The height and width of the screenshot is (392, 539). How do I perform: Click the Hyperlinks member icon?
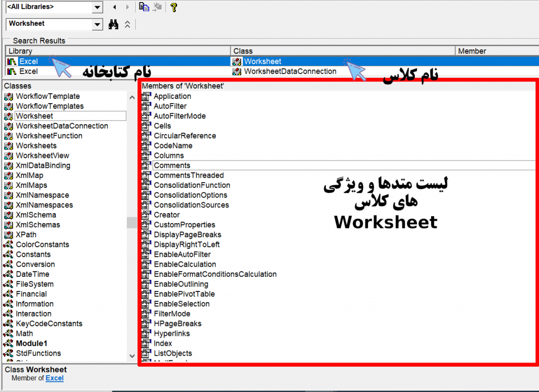(146, 334)
